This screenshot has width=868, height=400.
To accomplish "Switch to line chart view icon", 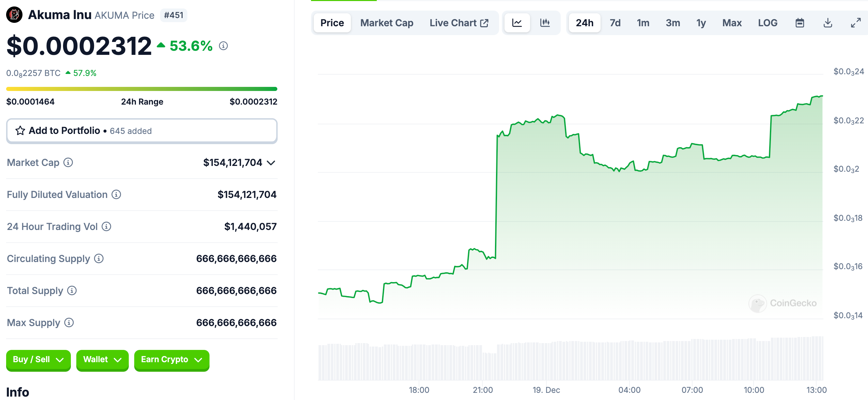I will coord(517,23).
